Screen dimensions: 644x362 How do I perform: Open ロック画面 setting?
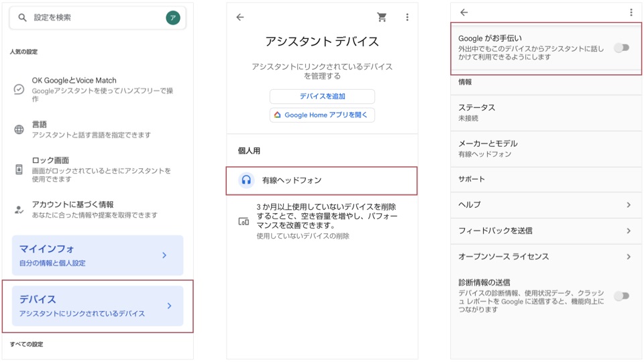tap(97, 169)
